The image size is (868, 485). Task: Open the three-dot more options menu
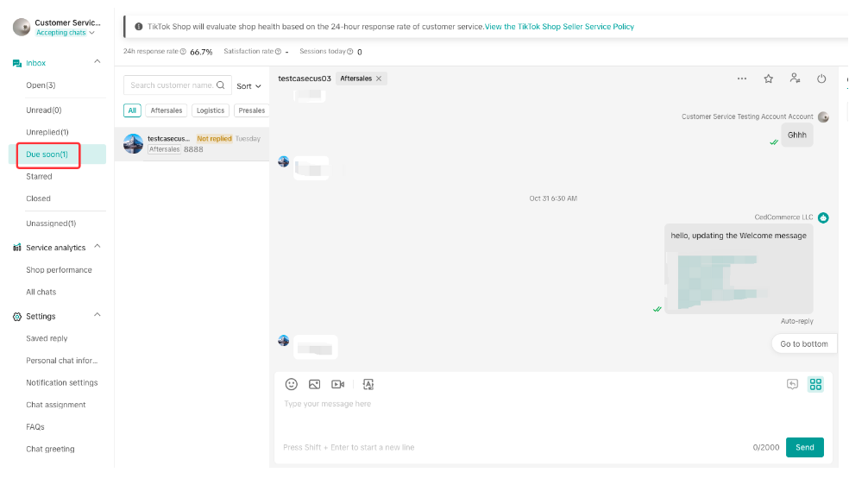coord(742,79)
